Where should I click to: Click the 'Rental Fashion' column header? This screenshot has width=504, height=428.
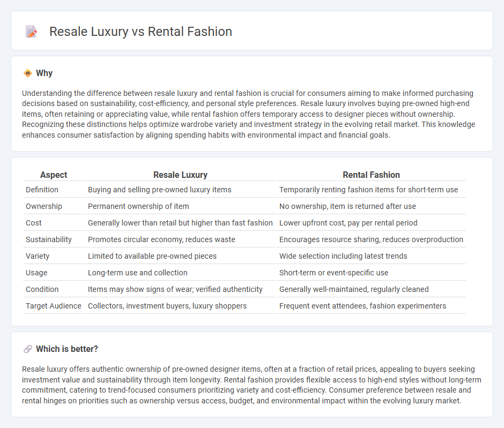point(371,175)
